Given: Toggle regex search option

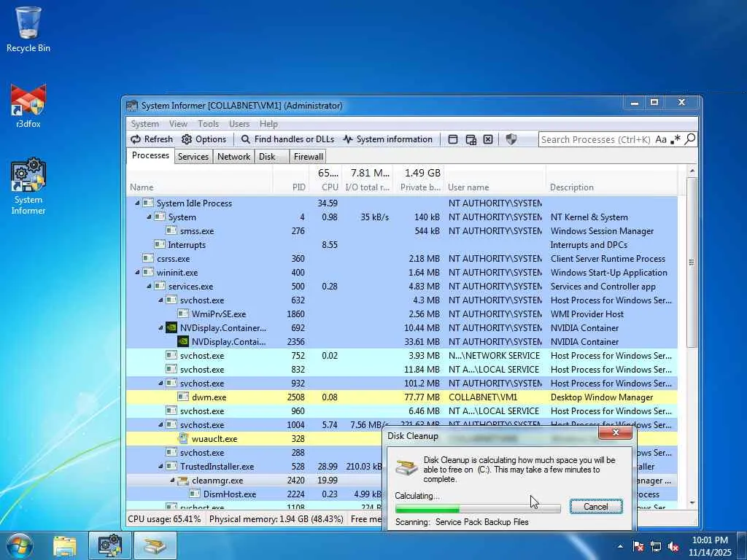Looking at the screenshot, I should click(x=675, y=139).
